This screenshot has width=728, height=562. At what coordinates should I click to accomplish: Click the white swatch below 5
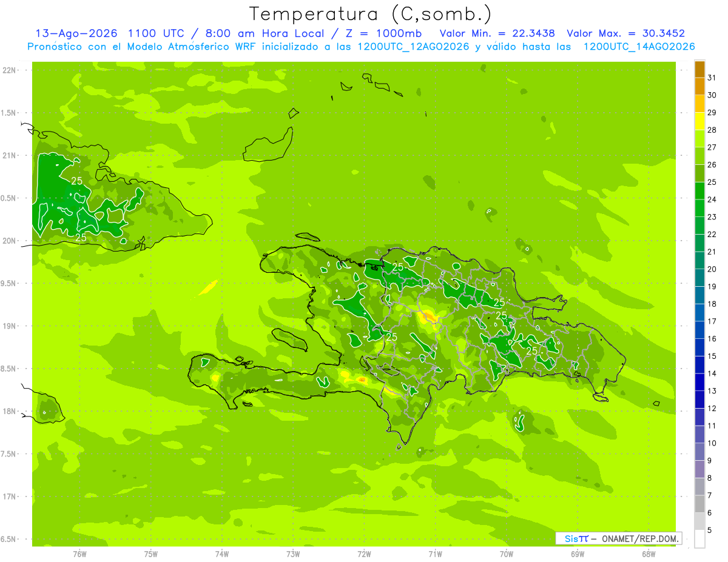(x=700, y=539)
